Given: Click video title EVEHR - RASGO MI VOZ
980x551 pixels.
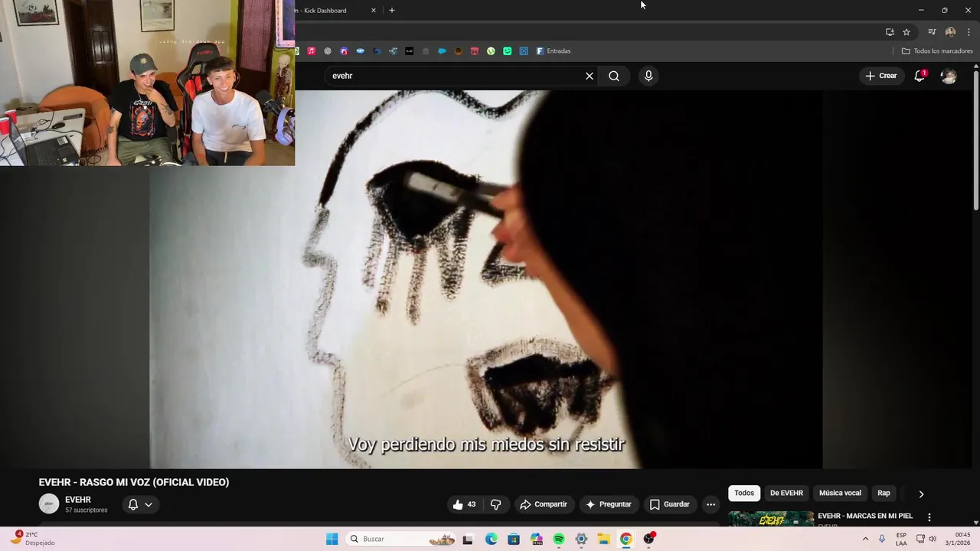Looking at the screenshot, I should [x=134, y=482].
